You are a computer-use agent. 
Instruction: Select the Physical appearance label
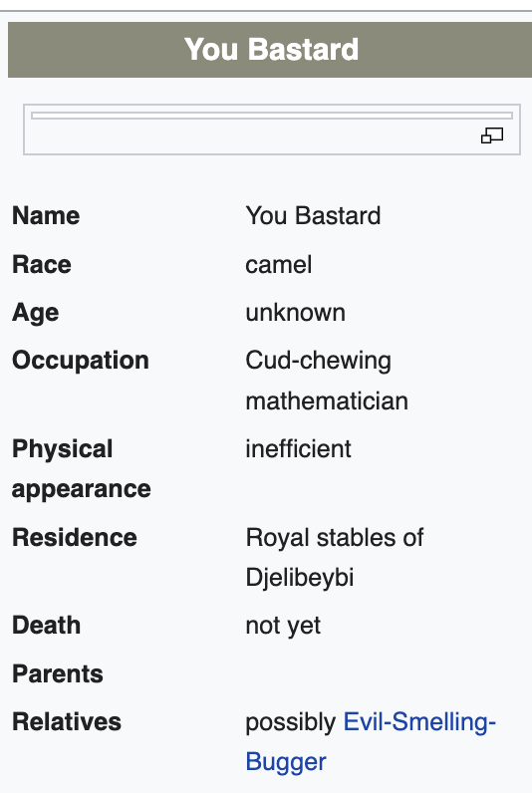tap(82, 469)
